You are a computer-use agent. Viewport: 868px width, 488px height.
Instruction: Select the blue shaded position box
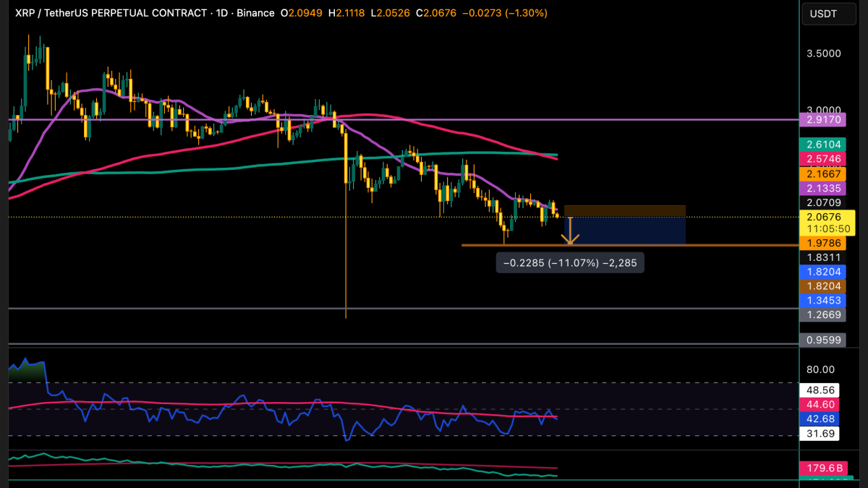626,231
